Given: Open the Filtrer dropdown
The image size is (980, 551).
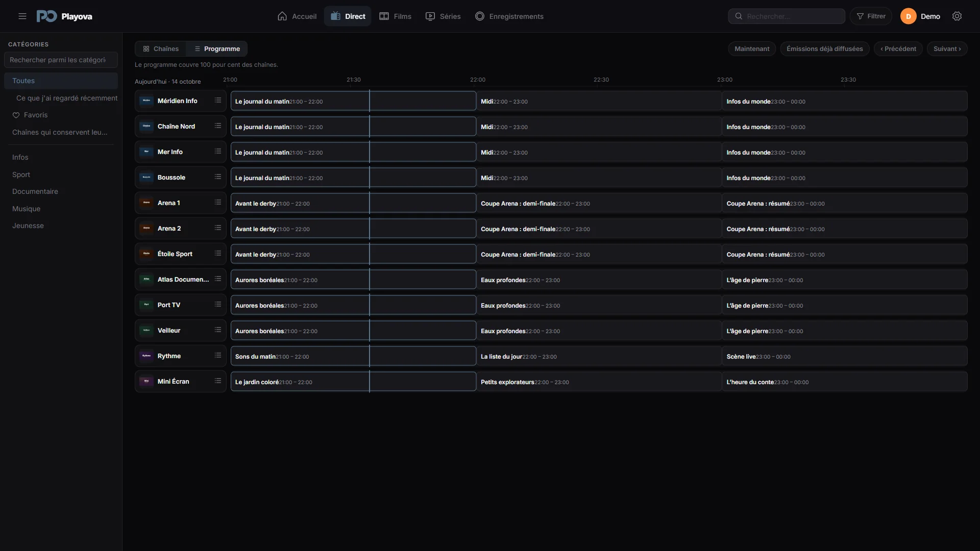Looking at the screenshot, I should coord(871,16).
